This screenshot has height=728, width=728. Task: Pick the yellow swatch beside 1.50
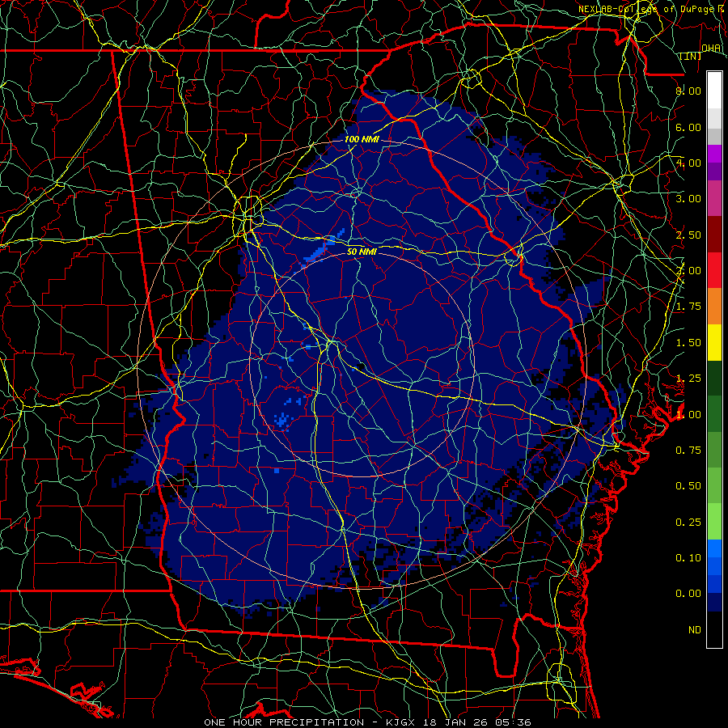pyautogui.click(x=714, y=342)
